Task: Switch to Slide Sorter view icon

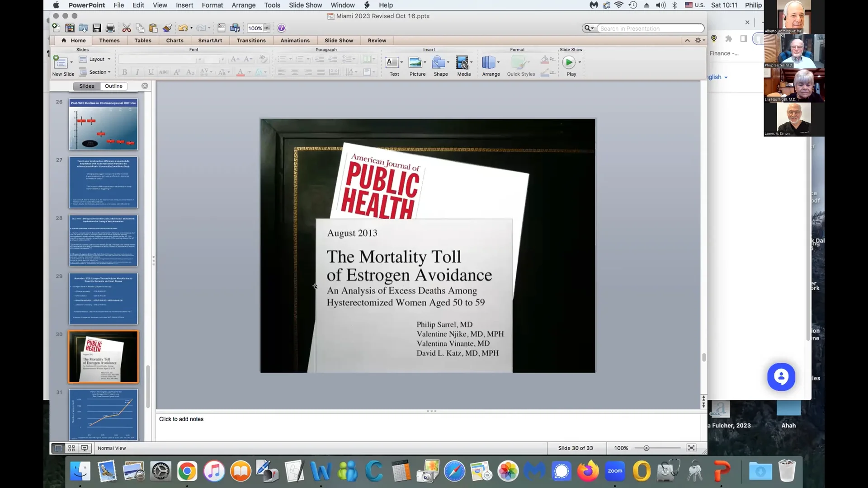Action: (71, 448)
